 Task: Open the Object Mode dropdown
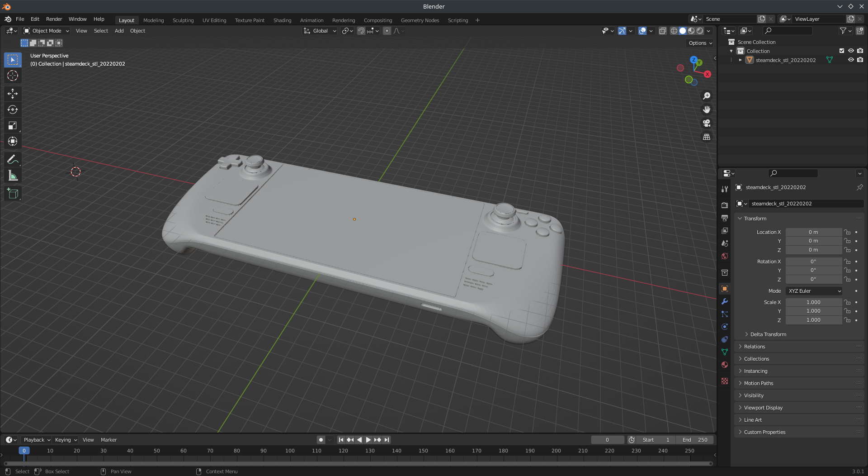tap(46, 31)
